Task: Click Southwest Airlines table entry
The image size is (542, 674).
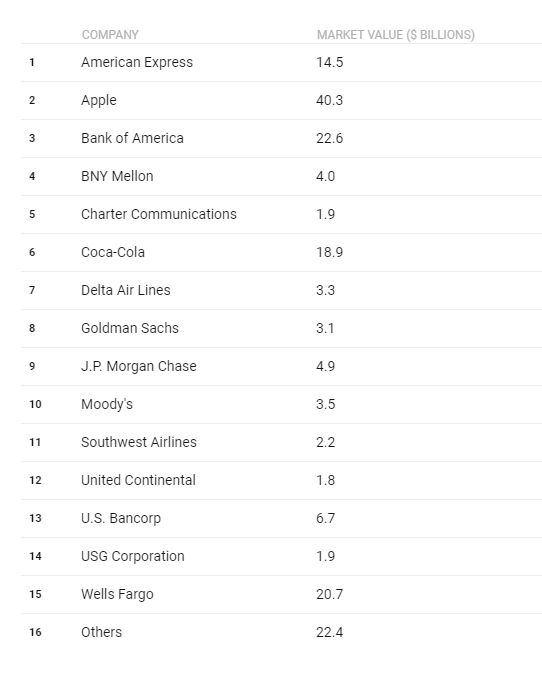Action: pos(139,442)
